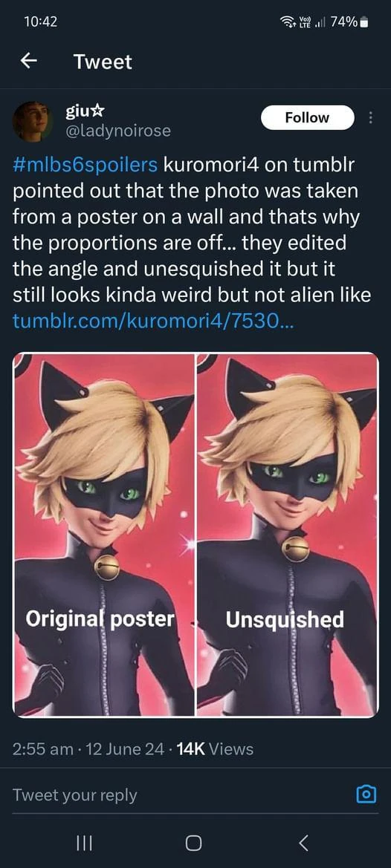391x868 pixels.
Task: Open the Original poster image
Action: [104, 535]
